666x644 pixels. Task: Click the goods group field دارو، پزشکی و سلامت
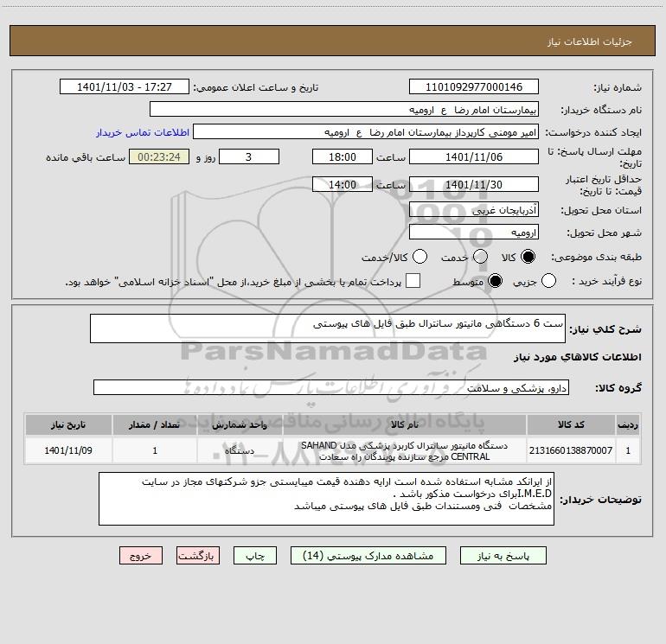(x=331, y=387)
